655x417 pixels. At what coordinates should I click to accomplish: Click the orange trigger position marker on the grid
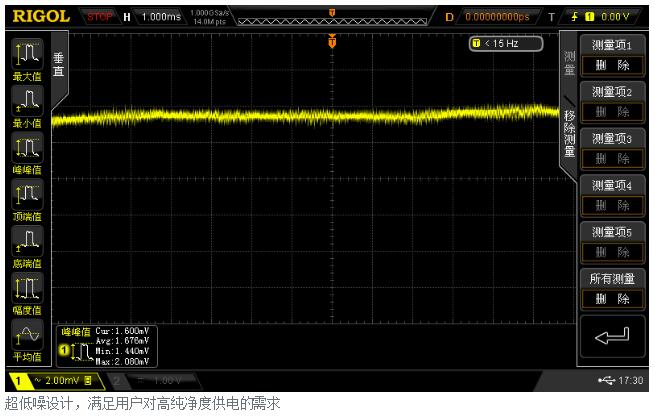[332, 43]
